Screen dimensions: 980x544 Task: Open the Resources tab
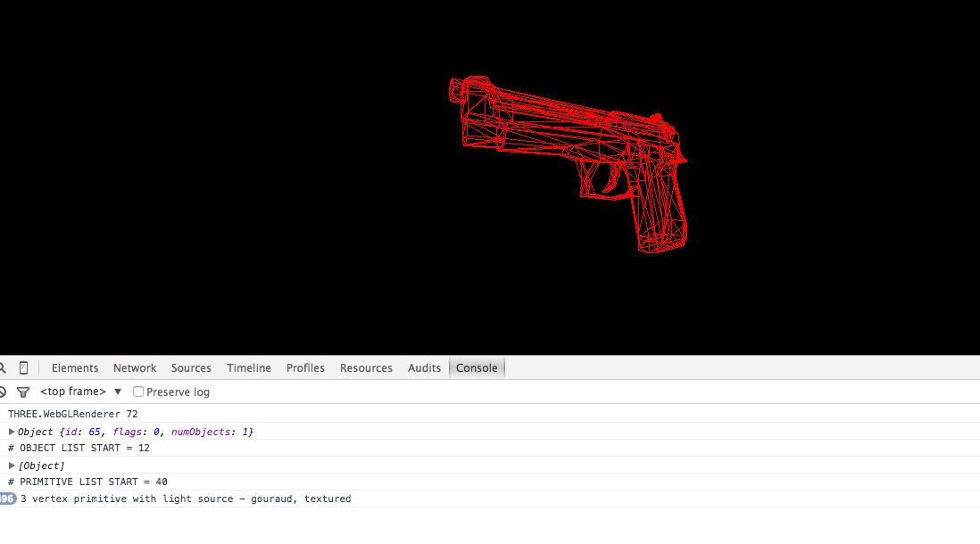(366, 368)
